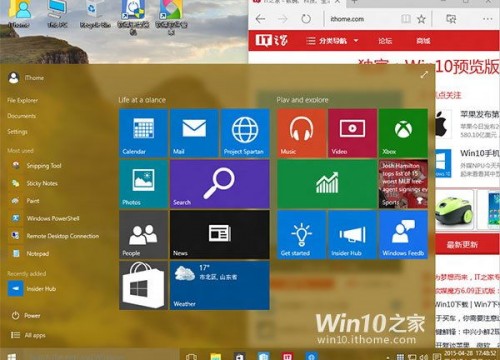Open the browser's more actions menu

click(x=487, y=19)
